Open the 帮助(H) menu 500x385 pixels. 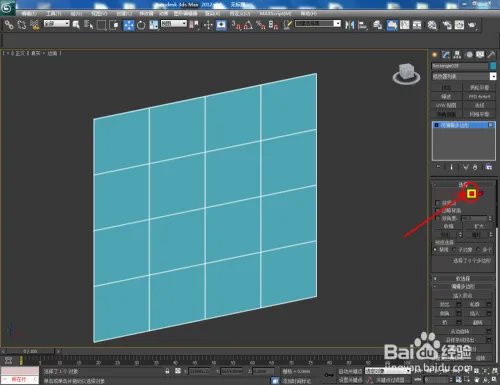point(308,13)
